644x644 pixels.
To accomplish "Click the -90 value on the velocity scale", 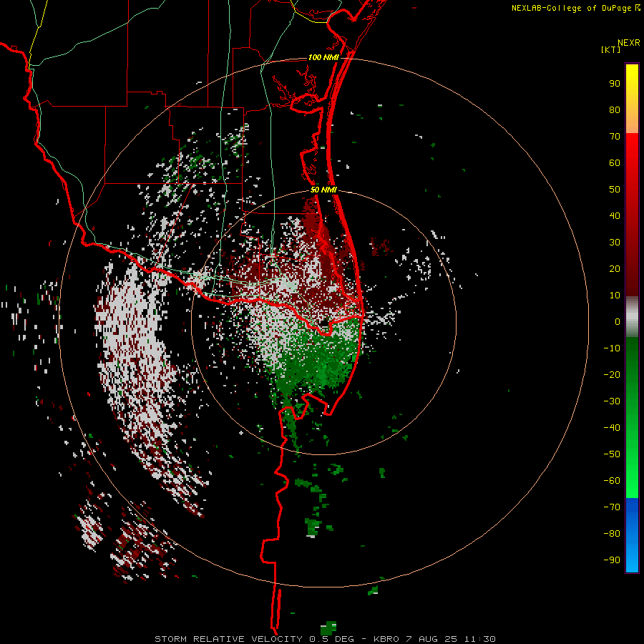I will 612,560.
